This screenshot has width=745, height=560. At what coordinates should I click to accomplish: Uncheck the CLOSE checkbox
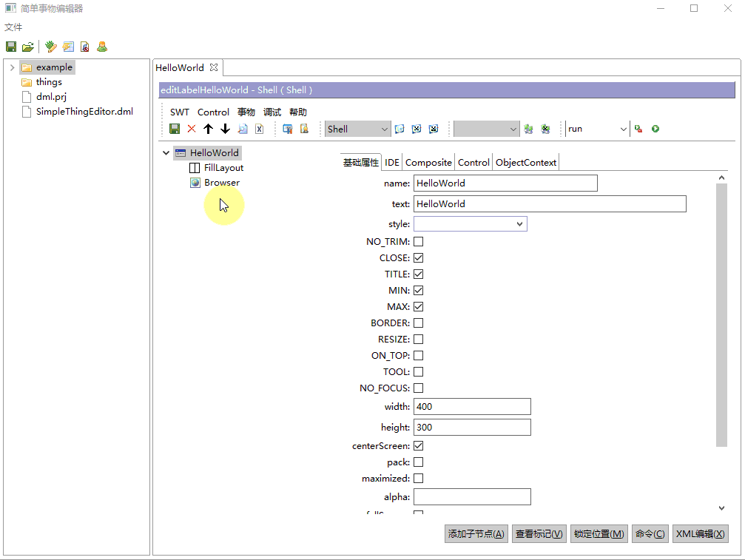click(x=419, y=258)
